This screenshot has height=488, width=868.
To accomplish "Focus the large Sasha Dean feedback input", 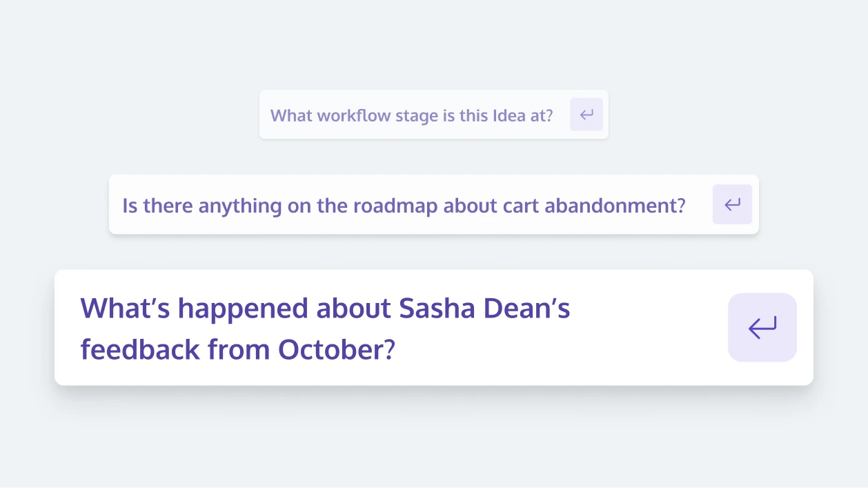I will [434, 327].
